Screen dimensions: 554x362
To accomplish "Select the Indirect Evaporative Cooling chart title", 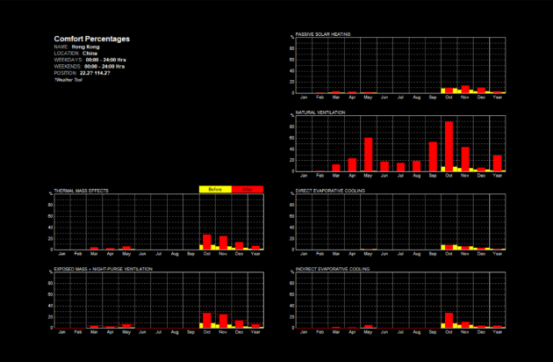I will point(332,269).
